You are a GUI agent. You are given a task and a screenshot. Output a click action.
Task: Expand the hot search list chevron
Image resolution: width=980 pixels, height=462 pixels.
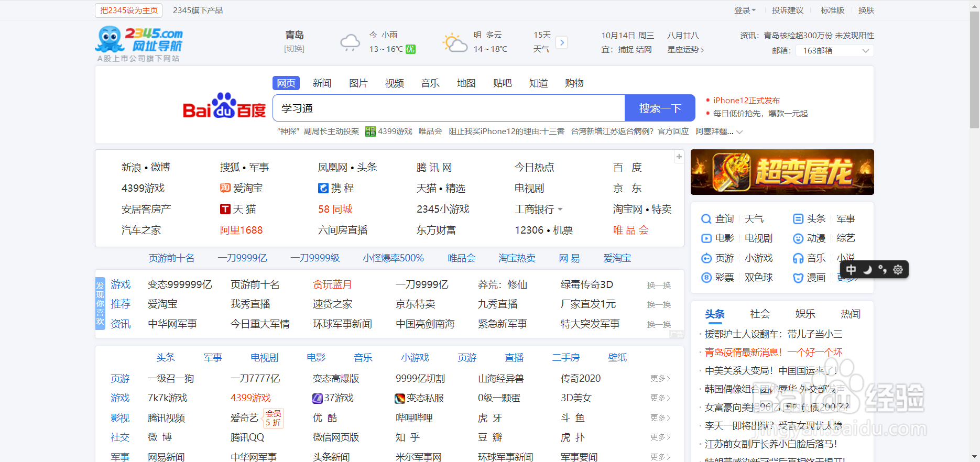[739, 132]
